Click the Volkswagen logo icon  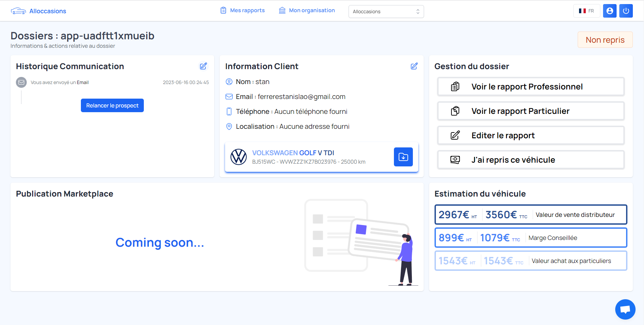pos(239,157)
